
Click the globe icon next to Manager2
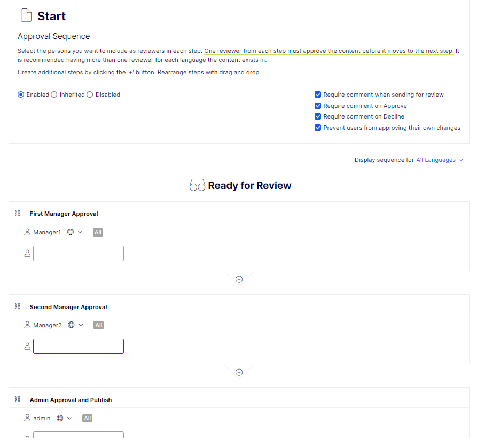pyautogui.click(x=71, y=325)
